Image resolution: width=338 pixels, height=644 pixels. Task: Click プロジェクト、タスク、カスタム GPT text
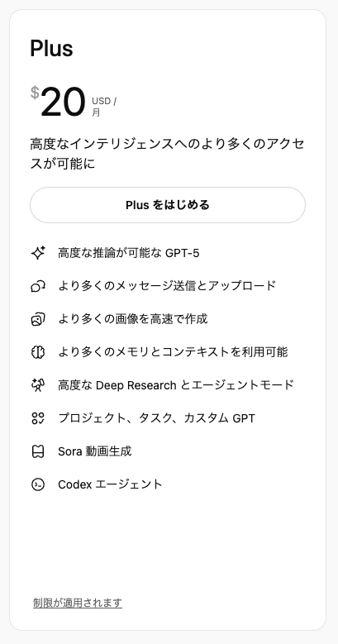pyautogui.click(x=156, y=418)
